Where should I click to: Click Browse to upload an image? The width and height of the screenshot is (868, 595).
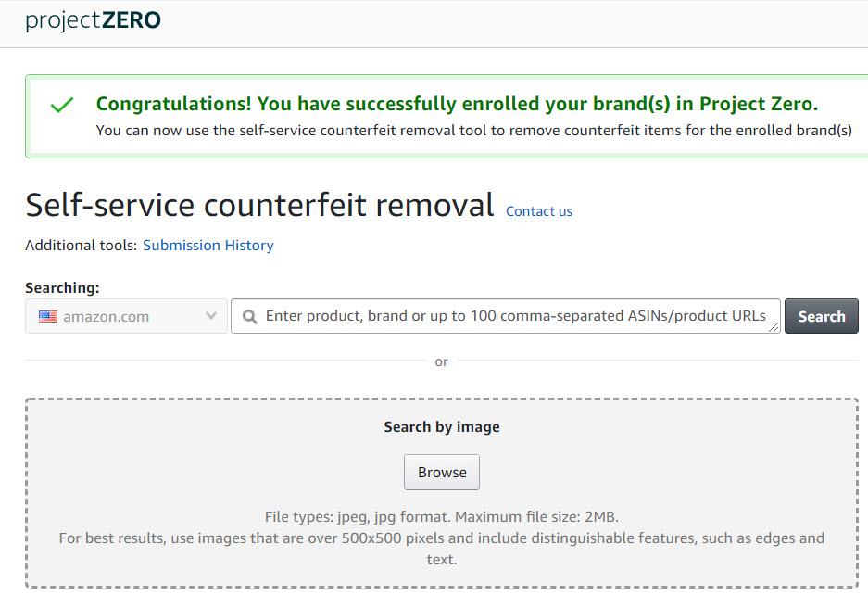click(442, 473)
